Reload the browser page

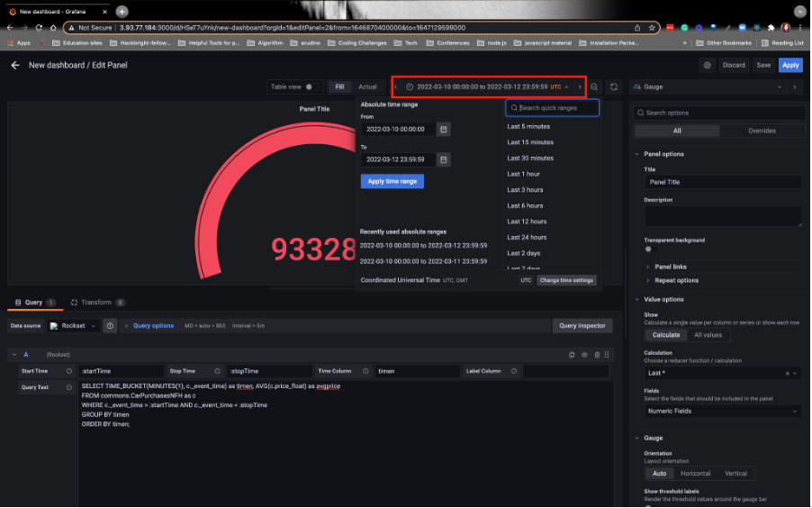click(x=39, y=28)
